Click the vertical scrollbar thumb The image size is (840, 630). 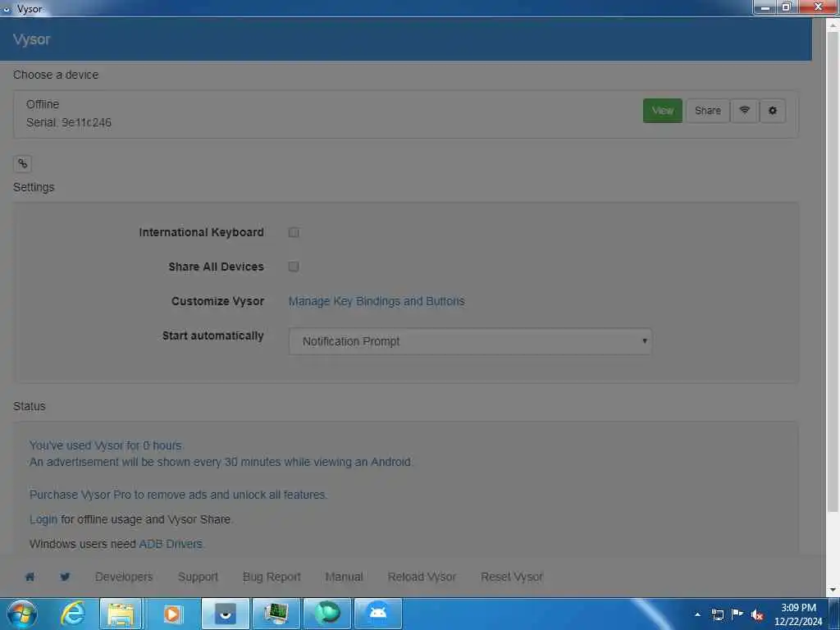pos(833,271)
